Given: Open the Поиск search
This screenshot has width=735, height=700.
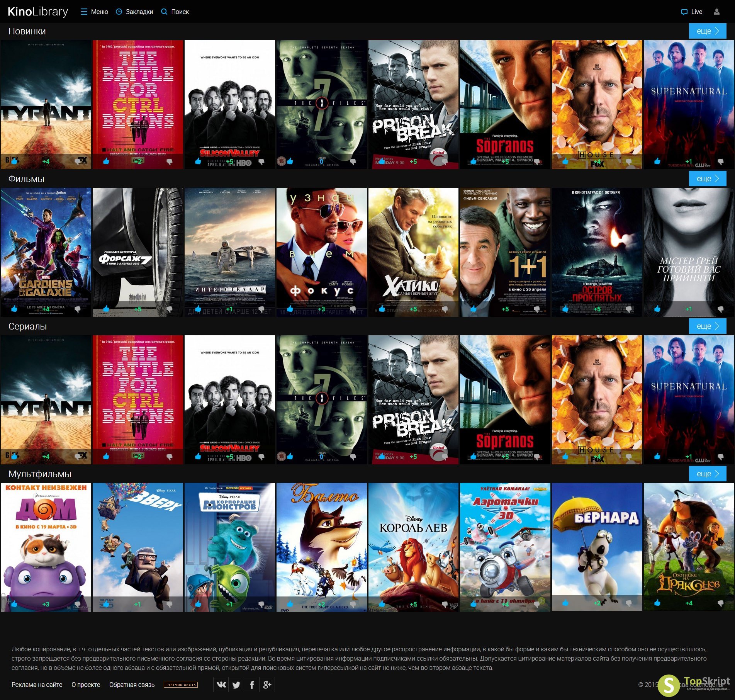Looking at the screenshot, I should (x=175, y=12).
